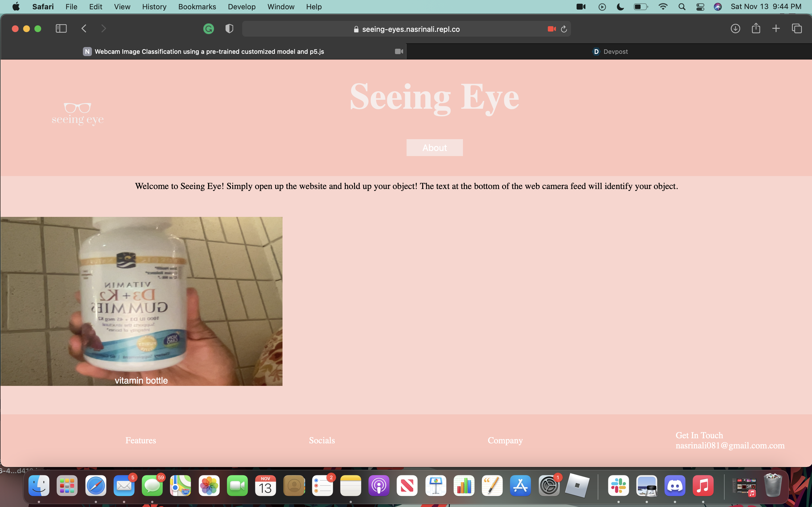Viewport: 812px width, 507px height.
Task: Switch to the Devpost tab
Action: click(x=610, y=52)
